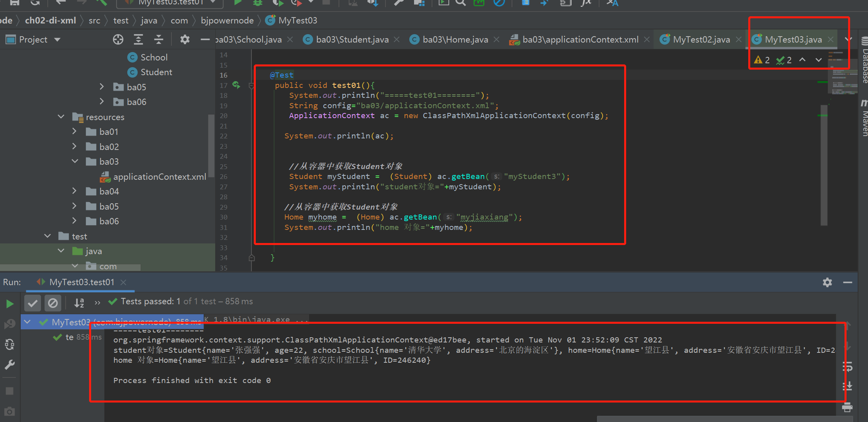Collapse the ba03 resources folder
Viewport: 868px width, 422px height.
tap(75, 161)
